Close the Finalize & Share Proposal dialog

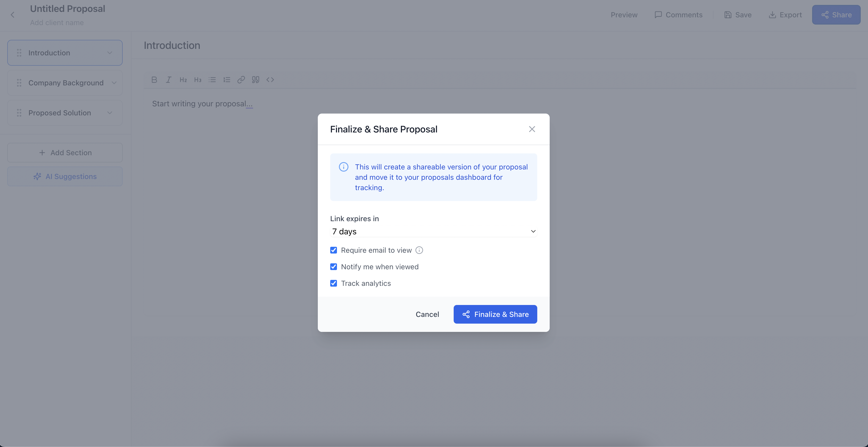[x=532, y=129]
